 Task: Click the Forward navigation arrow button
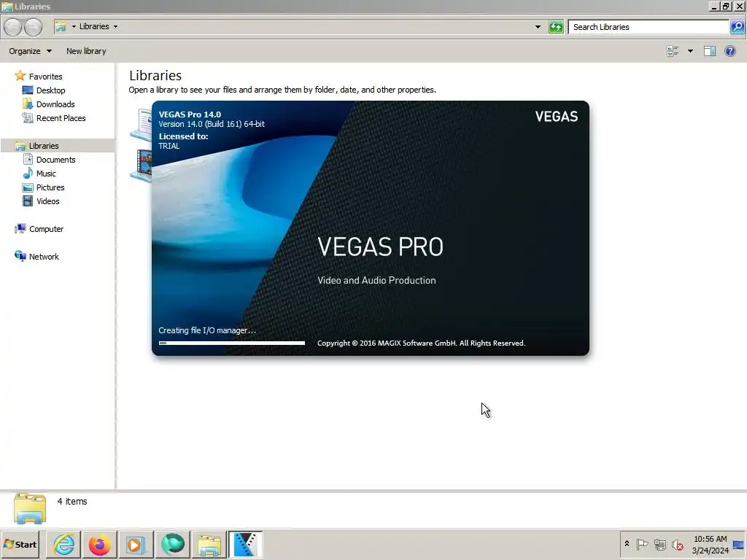coord(33,27)
